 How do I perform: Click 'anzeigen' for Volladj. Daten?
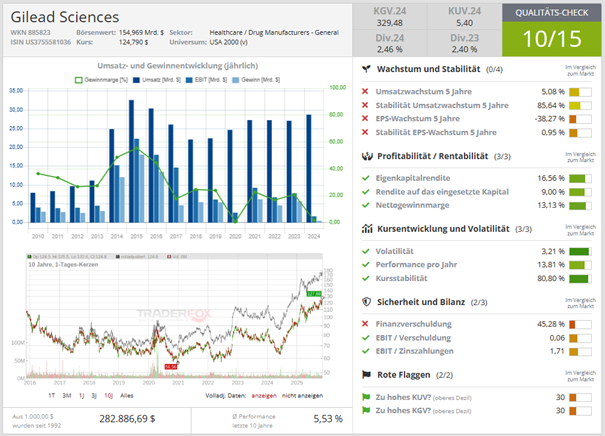(x=265, y=396)
